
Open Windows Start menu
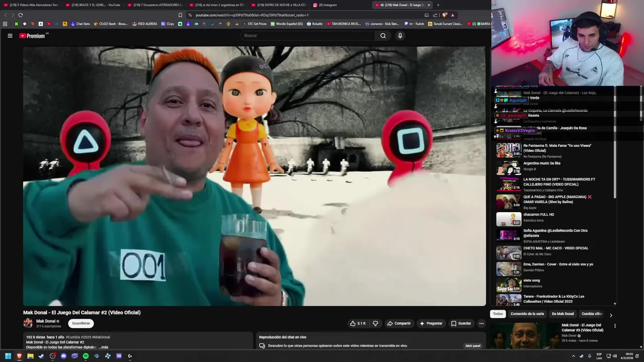click(x=8, y=356)
